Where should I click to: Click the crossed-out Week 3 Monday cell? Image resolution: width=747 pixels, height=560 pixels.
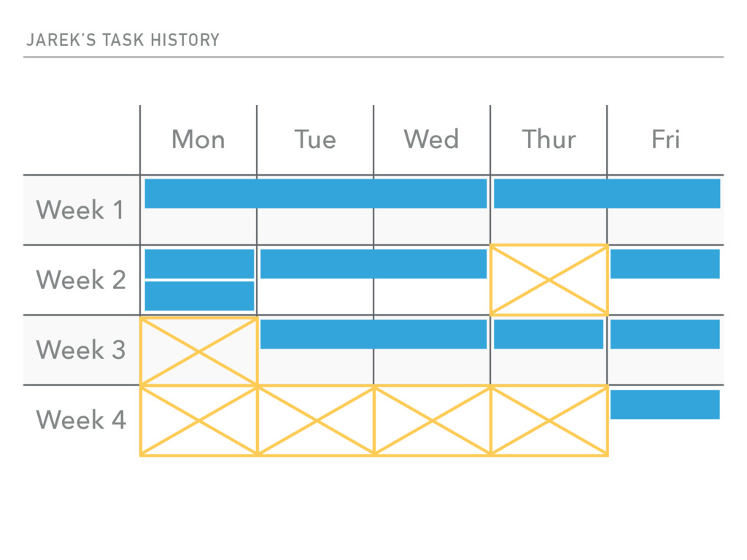[198, 351]
